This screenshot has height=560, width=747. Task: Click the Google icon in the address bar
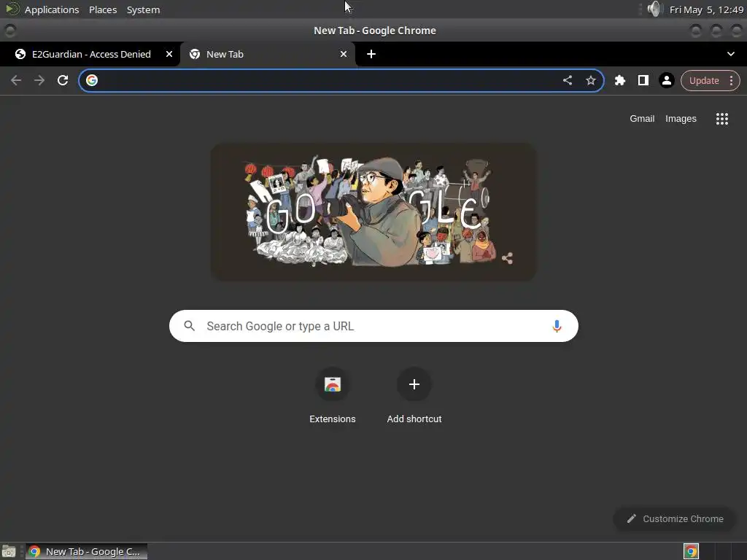point(92,80)
